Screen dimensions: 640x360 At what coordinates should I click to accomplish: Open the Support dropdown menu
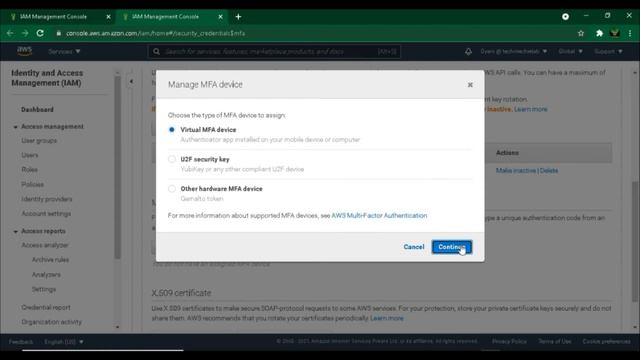[608, 51]
